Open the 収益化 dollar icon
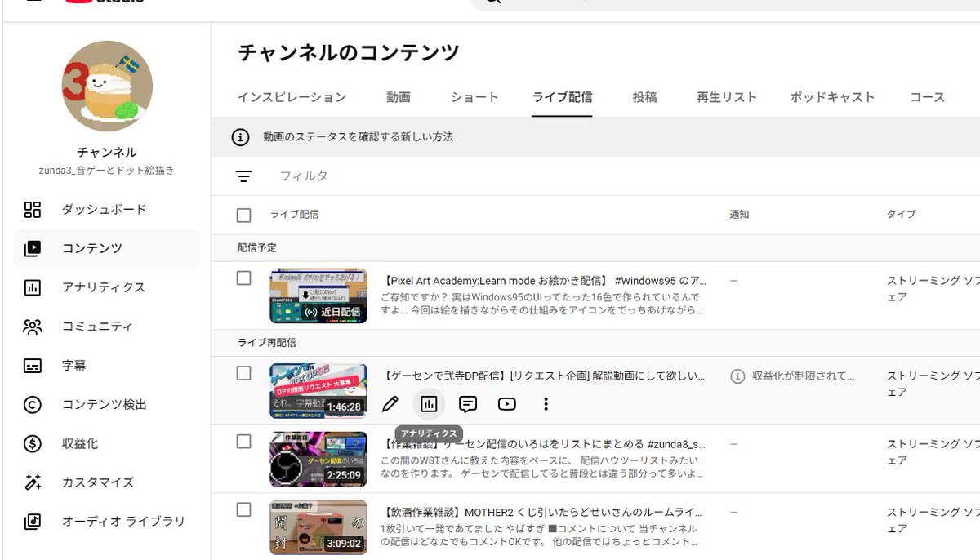 pyautogui.click(x=33, y=443)
